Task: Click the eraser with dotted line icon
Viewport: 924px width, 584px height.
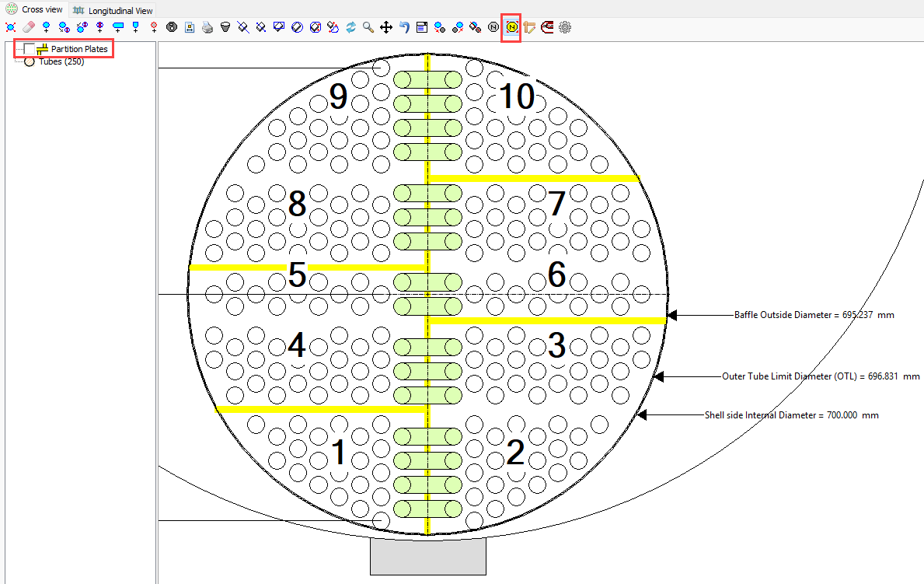Action: click(261, 27)
